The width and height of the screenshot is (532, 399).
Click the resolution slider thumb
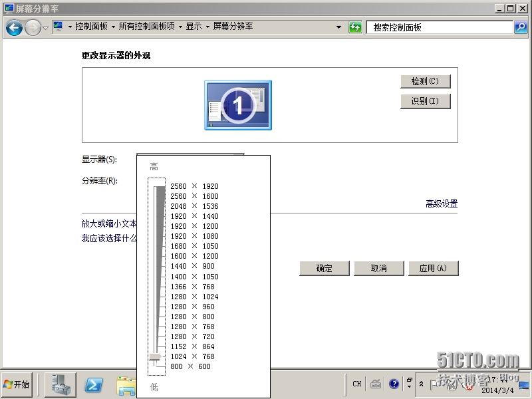pyautogui.click(x=156, y=356)
